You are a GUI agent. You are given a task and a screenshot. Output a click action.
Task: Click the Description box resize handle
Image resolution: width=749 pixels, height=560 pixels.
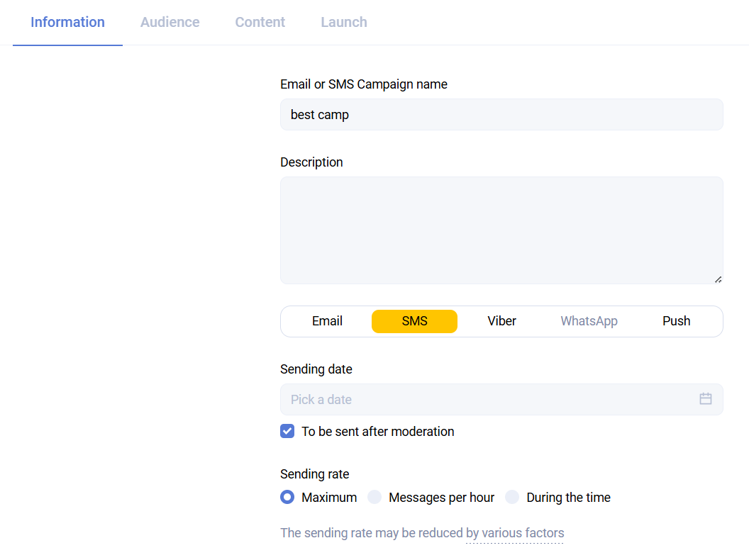coord(718,279)
